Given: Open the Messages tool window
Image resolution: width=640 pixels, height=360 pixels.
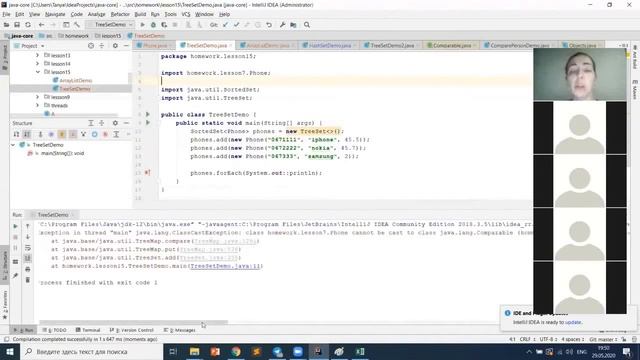Looking at the screenshot, I should [x=180, y=330].
